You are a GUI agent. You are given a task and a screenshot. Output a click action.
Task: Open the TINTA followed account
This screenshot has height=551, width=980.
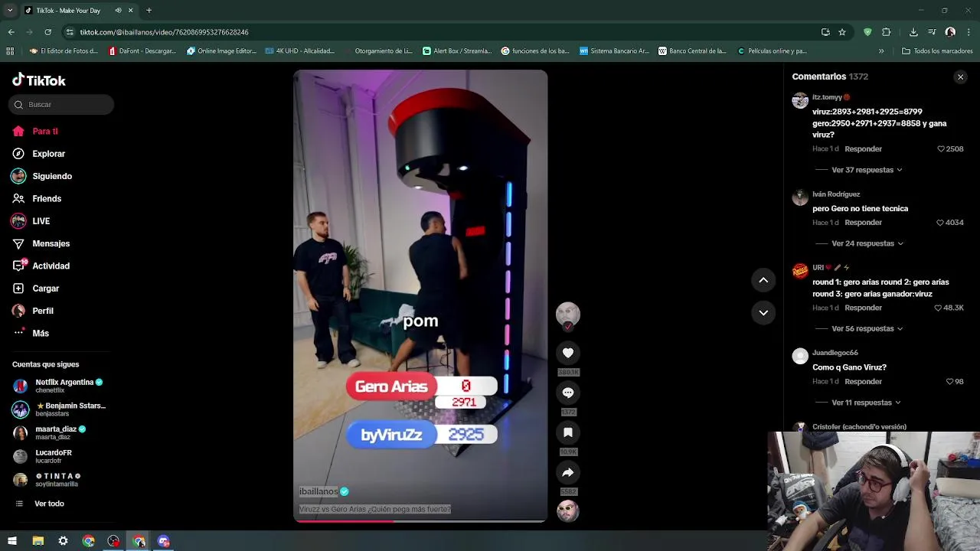click(47, 480)
